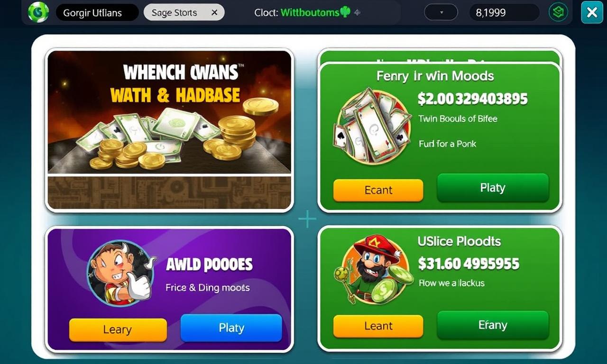Viewport: 607px width, 364px height.
Task: Click the teal X close icon
Action: (x=592, y=12)
